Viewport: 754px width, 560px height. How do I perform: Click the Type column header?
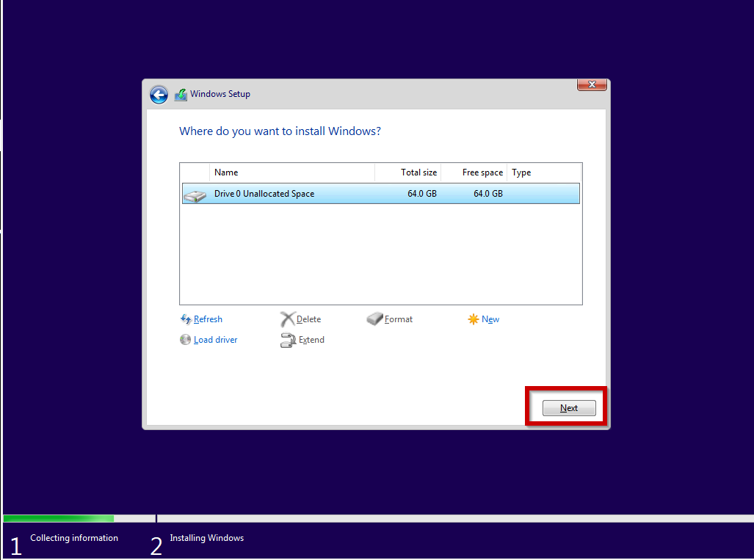(x=544, y=172)
